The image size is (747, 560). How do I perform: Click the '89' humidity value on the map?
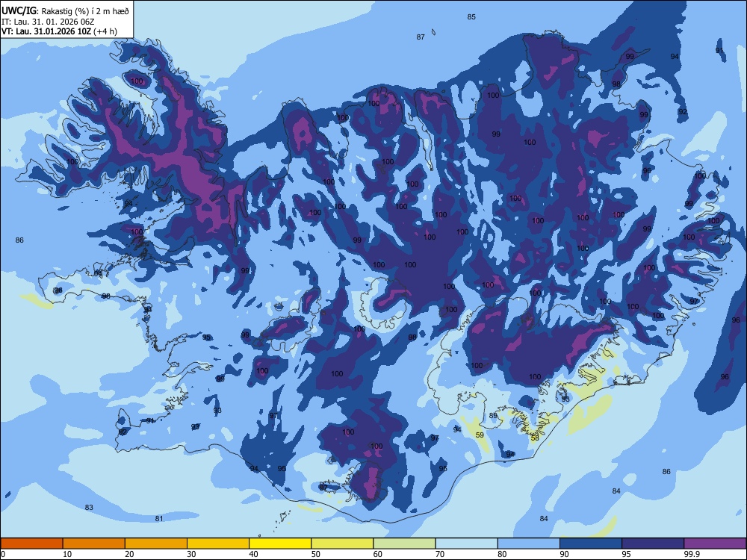pos(493,416)
